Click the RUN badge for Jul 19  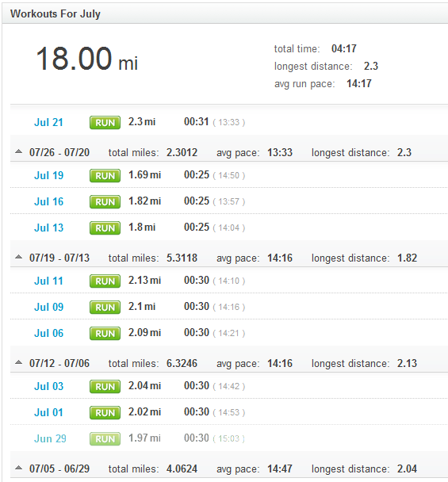[105, 176]
